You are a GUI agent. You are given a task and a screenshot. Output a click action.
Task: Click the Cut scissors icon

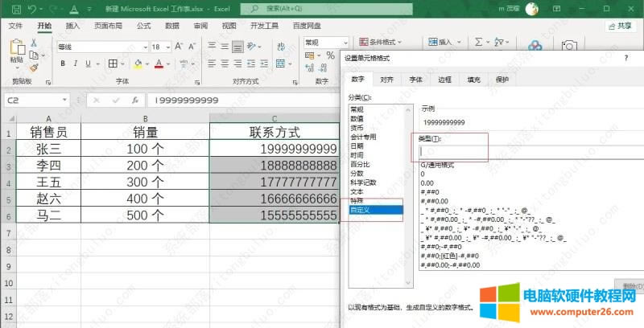(34, 43)
